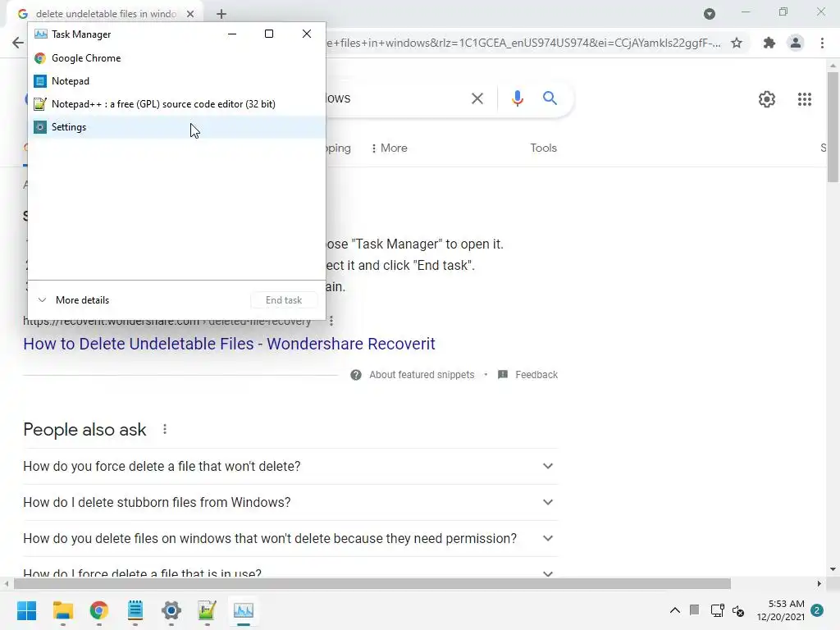
Task: Click muted volume tray icon
Action: coord(738,610)
